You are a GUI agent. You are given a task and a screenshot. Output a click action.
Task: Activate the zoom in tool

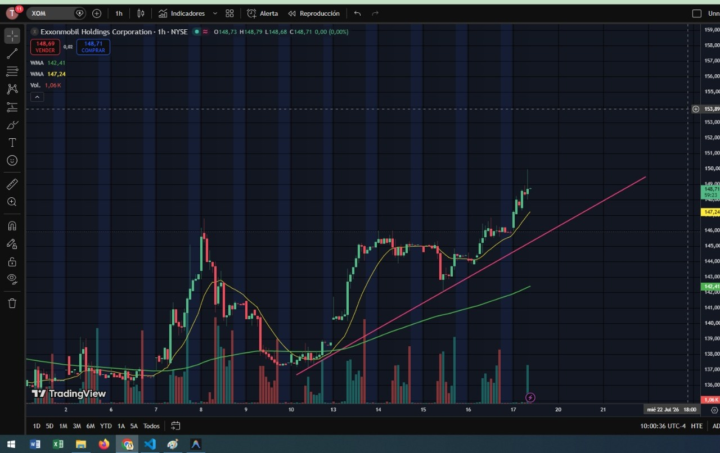point(12,202)
